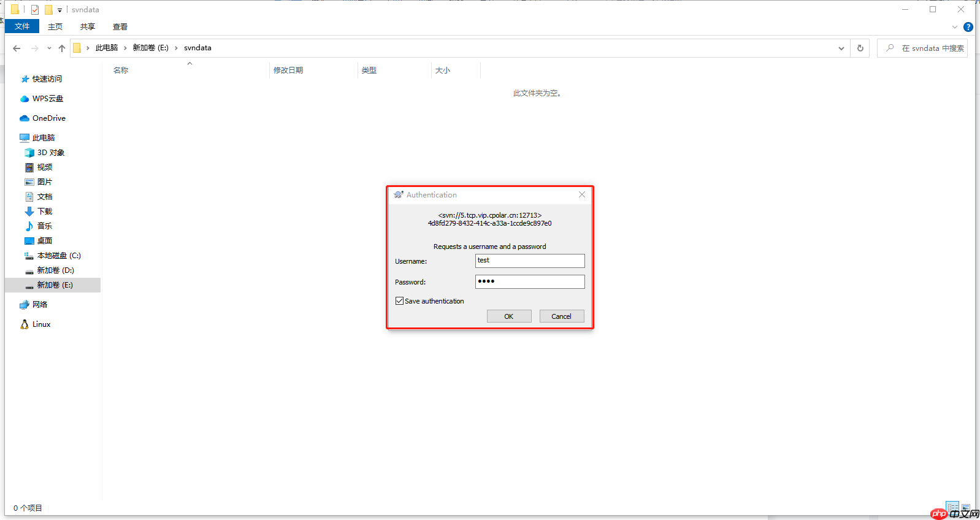The width and height of the screenshot is (980, 520).
Task: Open the 主页 home ribbon tab
Action: [55, 26]
